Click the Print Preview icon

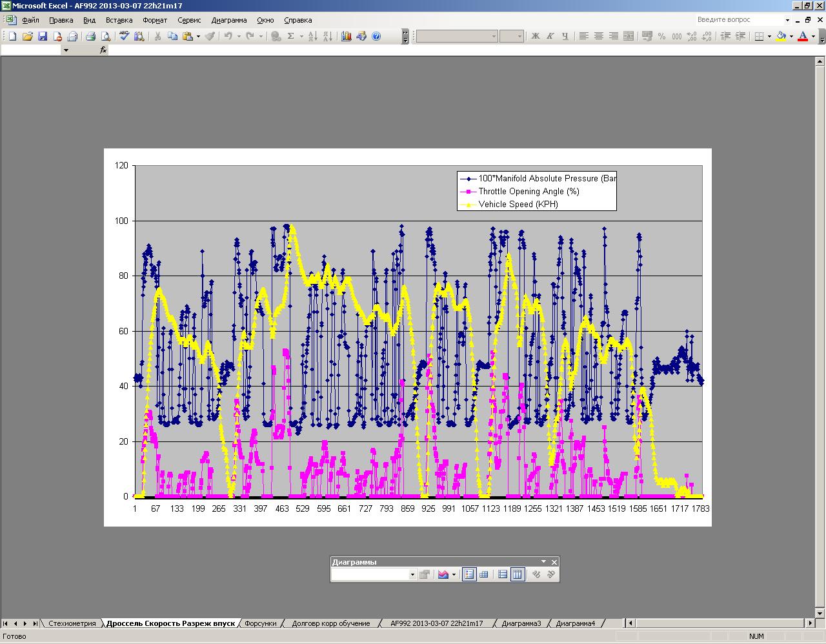[106, 36]
